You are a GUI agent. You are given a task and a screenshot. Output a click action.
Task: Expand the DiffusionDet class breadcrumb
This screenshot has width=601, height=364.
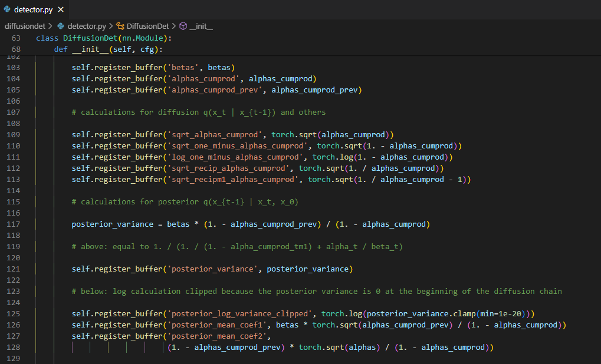tap(147, 27)
